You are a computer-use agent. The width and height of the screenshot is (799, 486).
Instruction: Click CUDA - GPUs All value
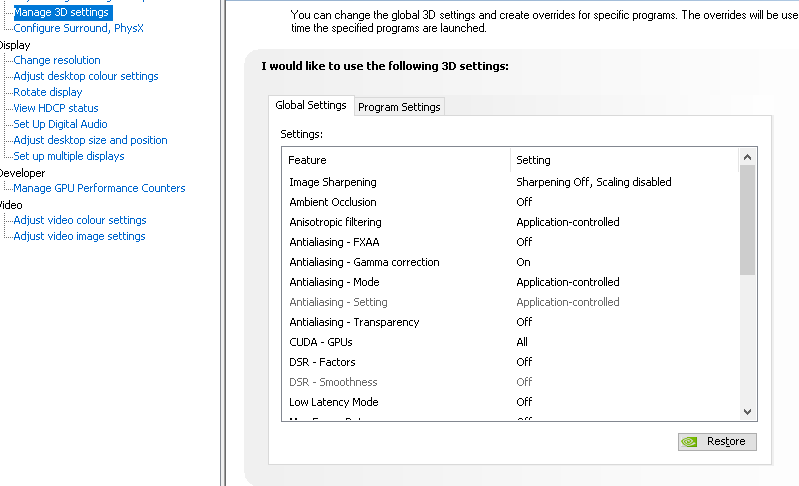pyautogui.click(x=522, y=342)
